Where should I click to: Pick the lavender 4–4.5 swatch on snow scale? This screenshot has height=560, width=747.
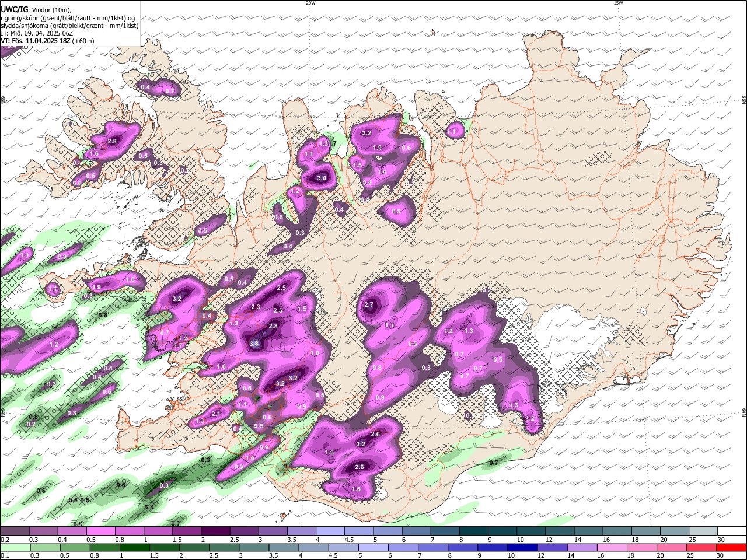point(329,531)
